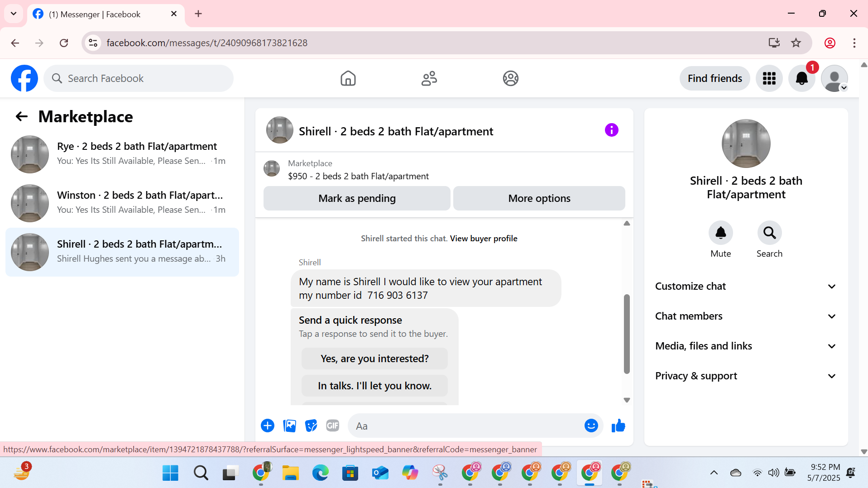Open more actions plus icon

click(x=268, y=426)
